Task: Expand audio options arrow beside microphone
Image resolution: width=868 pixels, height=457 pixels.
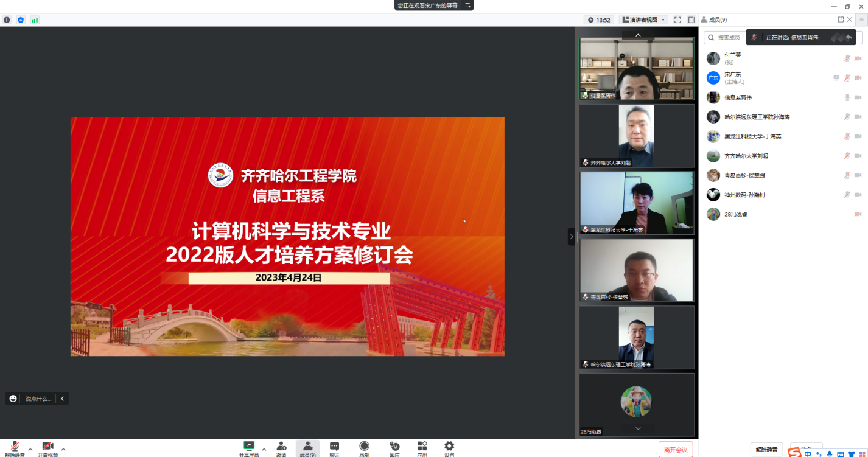Action: coord(30,450)
